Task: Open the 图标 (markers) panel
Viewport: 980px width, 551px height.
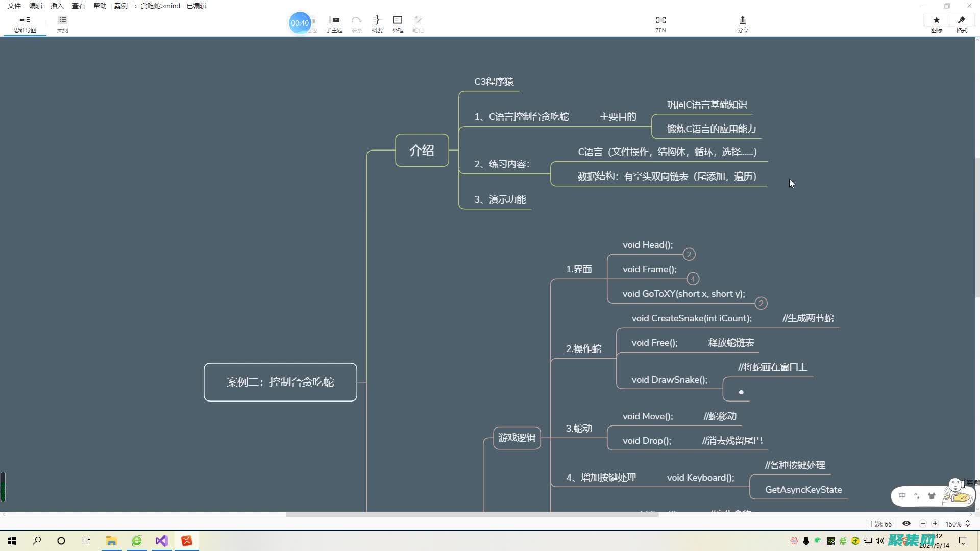Action: tap(936, 23)
